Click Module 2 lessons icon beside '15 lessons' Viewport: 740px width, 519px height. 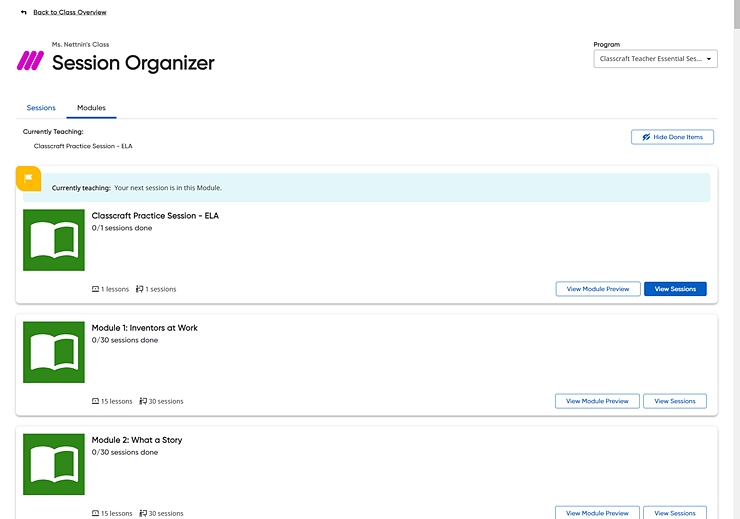[x=95, y=513]
